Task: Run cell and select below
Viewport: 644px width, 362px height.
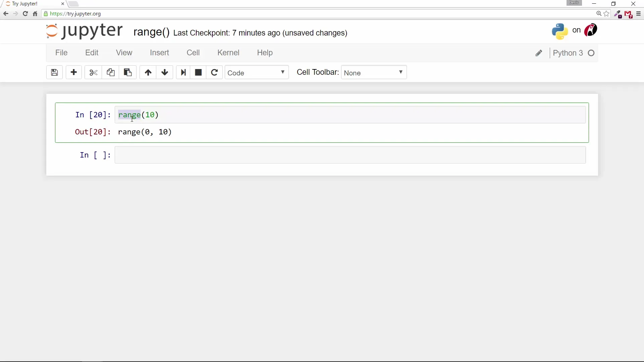Action: [183, 72]
